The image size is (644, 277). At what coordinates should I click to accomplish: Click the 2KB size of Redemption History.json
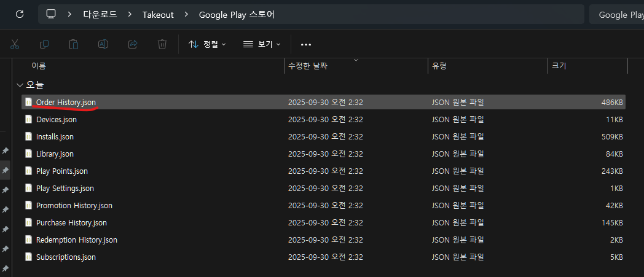616,240
